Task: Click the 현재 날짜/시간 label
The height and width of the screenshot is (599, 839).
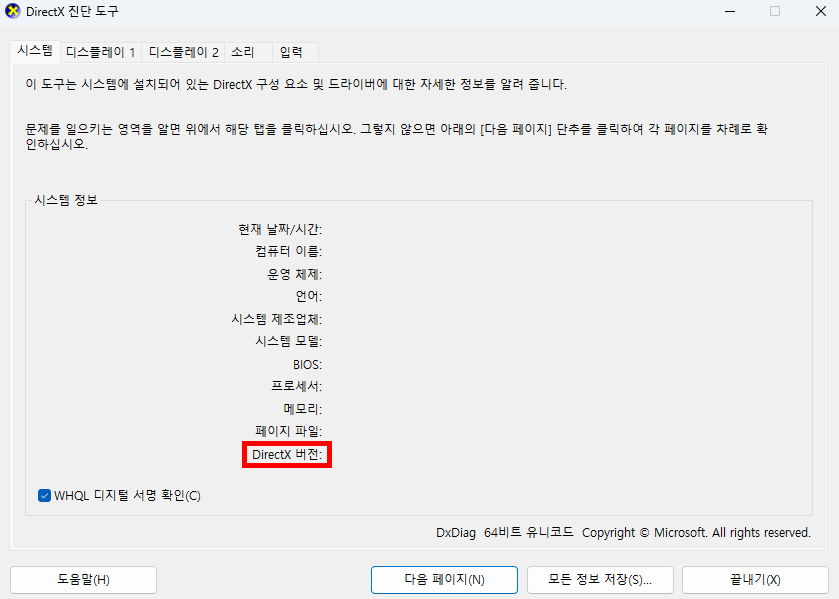Action: [x=279, y=229]
